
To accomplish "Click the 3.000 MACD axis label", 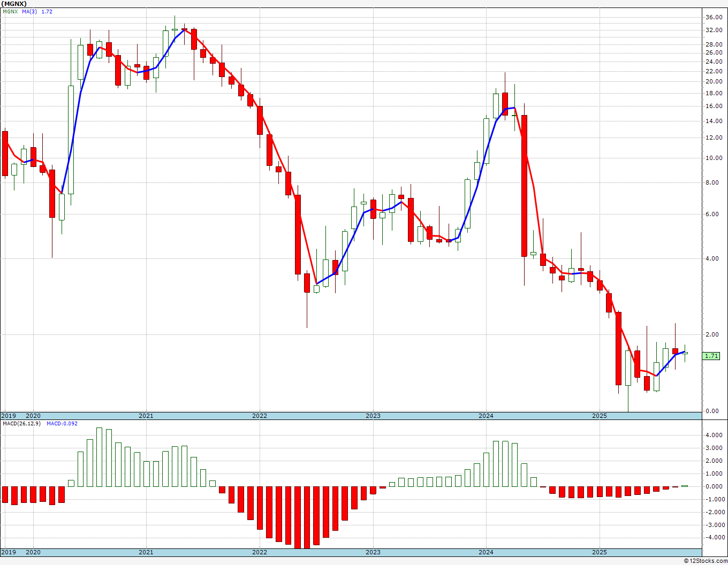I will [715, 448].
